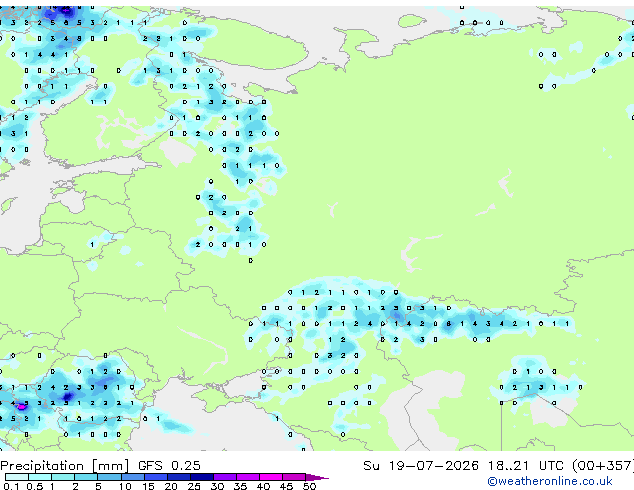Click the 'Precipitation [mm] GFS 0.25' title
This screenshot has width=634, height=490.
(x=100, y=466)
